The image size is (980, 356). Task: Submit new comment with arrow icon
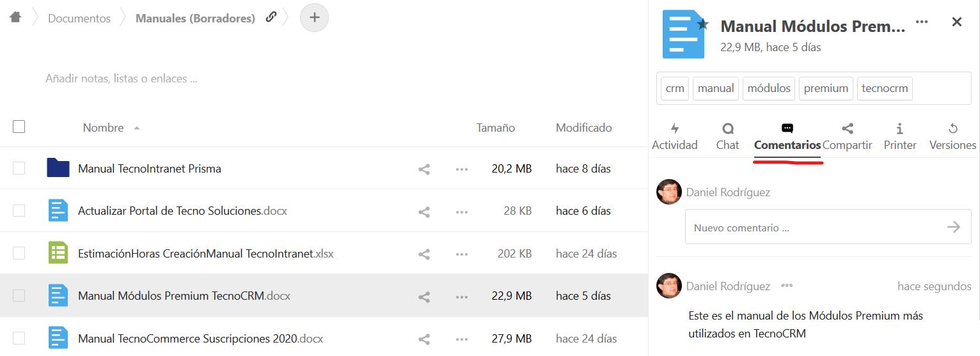[x=953, y=227]
